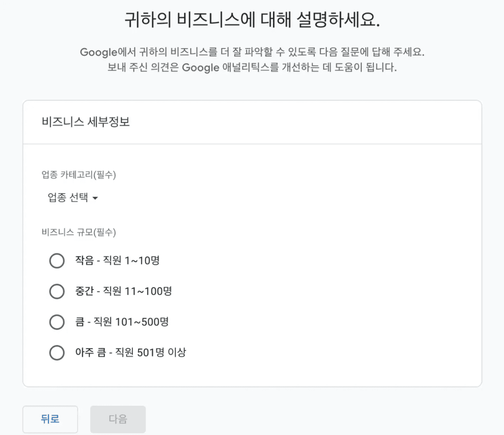The width and height of the screenshot is (504, 435).
Task: Click the arrow next to 업종 선택
Action: (x=95, y=198)
